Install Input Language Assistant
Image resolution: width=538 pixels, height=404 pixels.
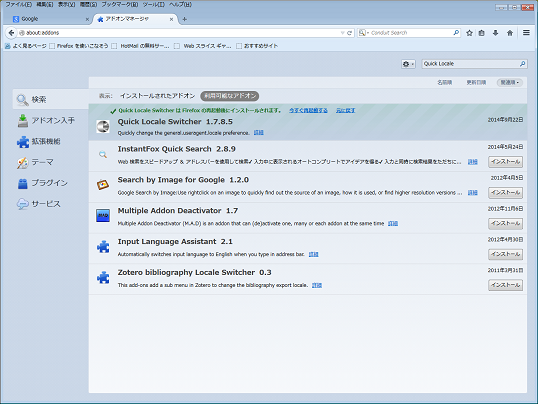pos(505,254)
